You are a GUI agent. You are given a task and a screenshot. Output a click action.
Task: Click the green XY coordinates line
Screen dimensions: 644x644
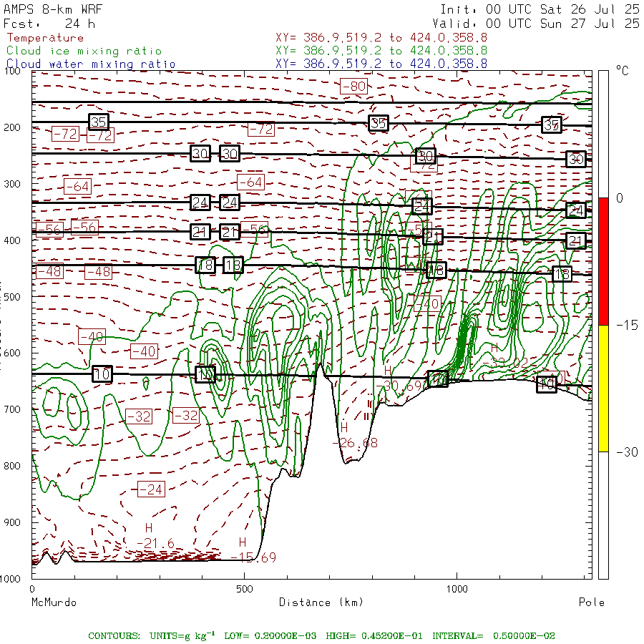(x=381, y=51)
